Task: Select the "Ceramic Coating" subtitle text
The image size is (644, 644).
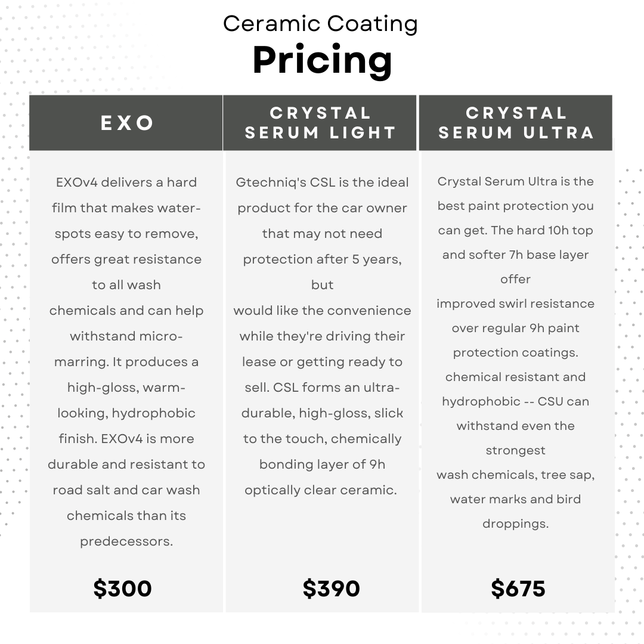Action: (320, 24)
